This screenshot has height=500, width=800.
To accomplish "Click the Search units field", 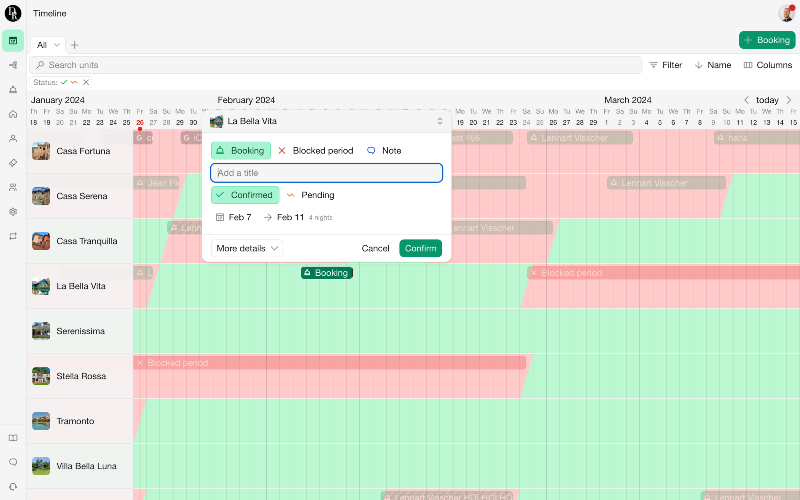I will (x=336, y=65).
